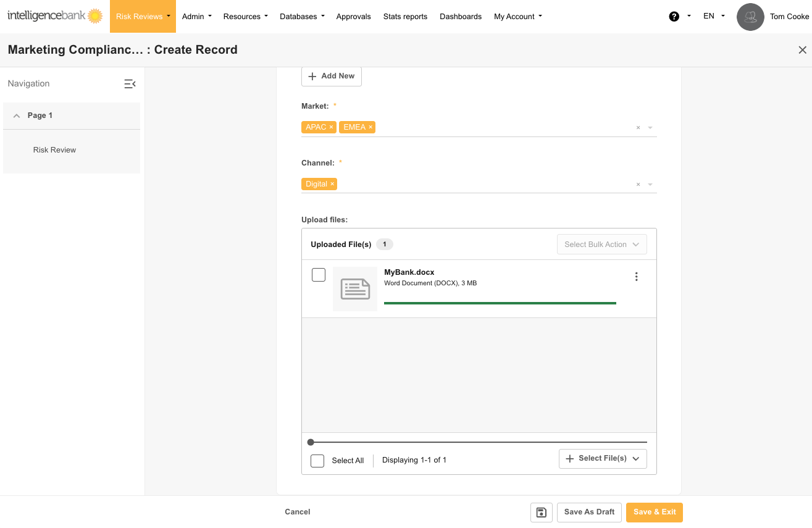The image size is (812, 528).
Task: Check the MyBank.docx file checkbox
Action: (x=319, y=275)
